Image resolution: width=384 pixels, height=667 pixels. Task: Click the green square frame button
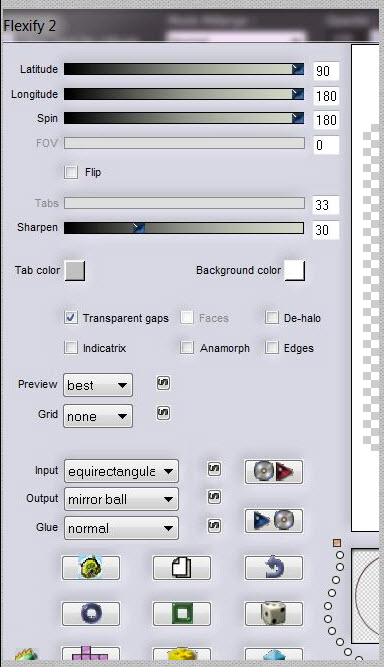pos(182,613)
